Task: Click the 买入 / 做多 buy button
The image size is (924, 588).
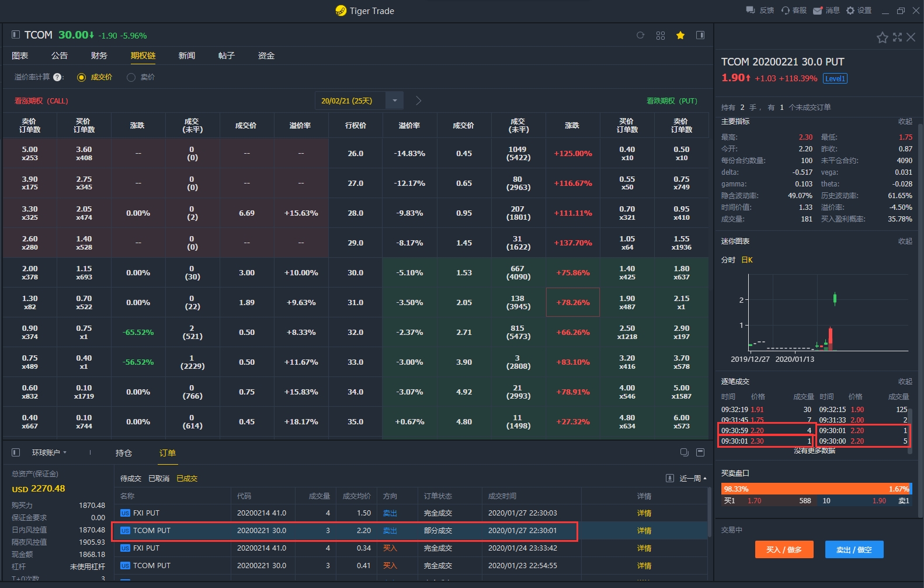Action: click(784, 549)
